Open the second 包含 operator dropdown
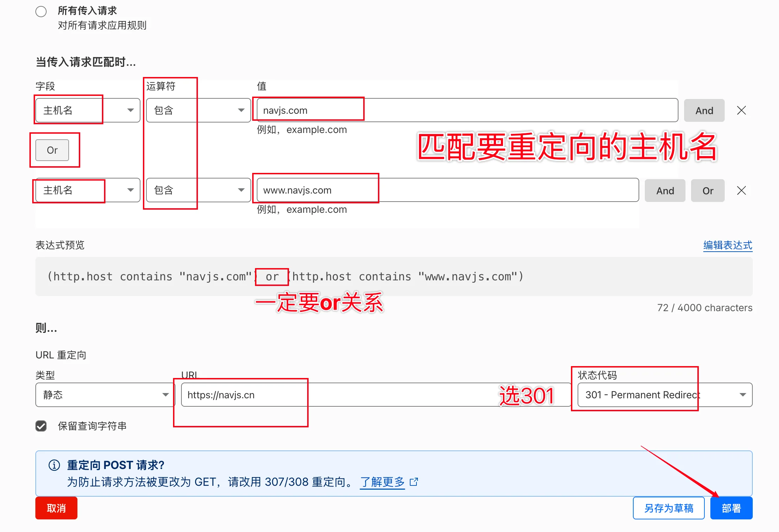The width and height of the screenshot is (779, 532). click(x=198, y=190)
